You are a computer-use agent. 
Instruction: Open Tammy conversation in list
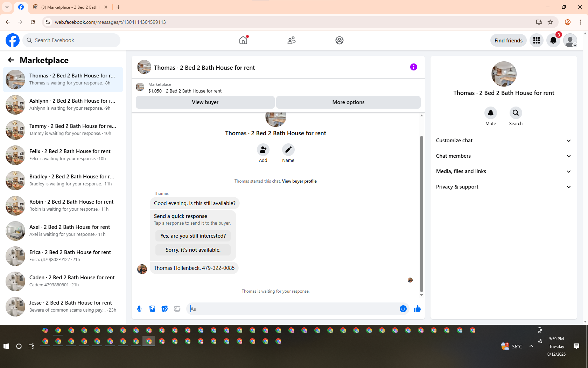[x=63, y=130]
